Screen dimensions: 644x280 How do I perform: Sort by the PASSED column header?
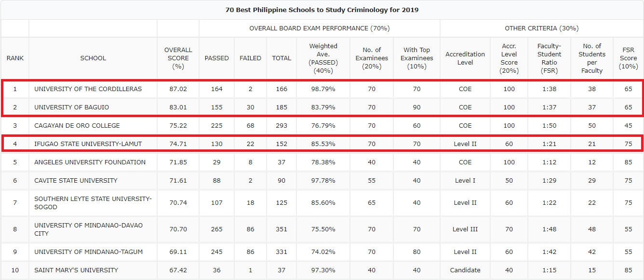click(216, 58)
